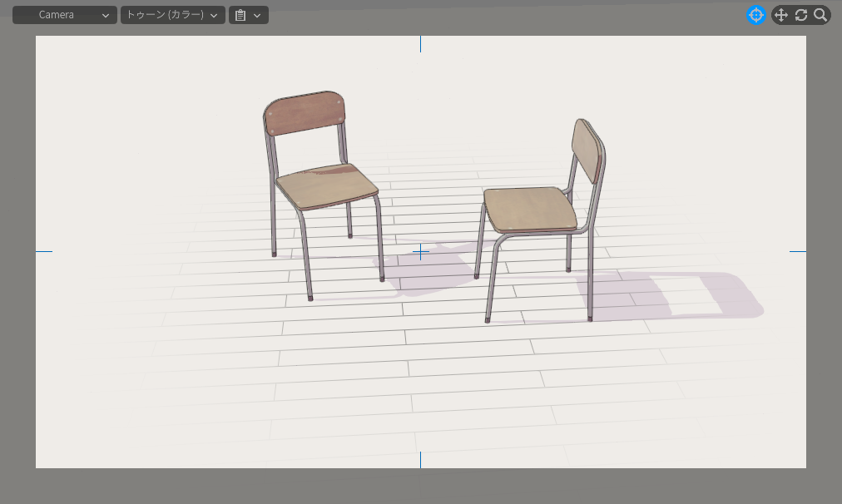Viewport: 842px width, 504px height.
Task: Click the right chair's seat
Action: pyautogui.click(x=529, y=209)
